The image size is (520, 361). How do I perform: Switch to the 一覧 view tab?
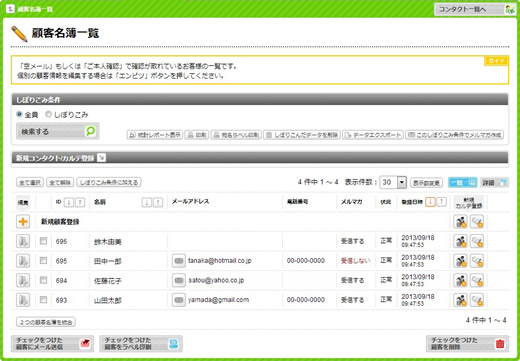[x=462, y=182]
